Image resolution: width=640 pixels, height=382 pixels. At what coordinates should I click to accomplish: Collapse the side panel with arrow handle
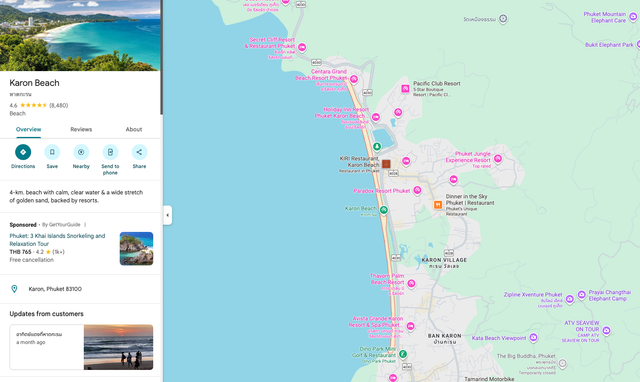click(167, 215)
